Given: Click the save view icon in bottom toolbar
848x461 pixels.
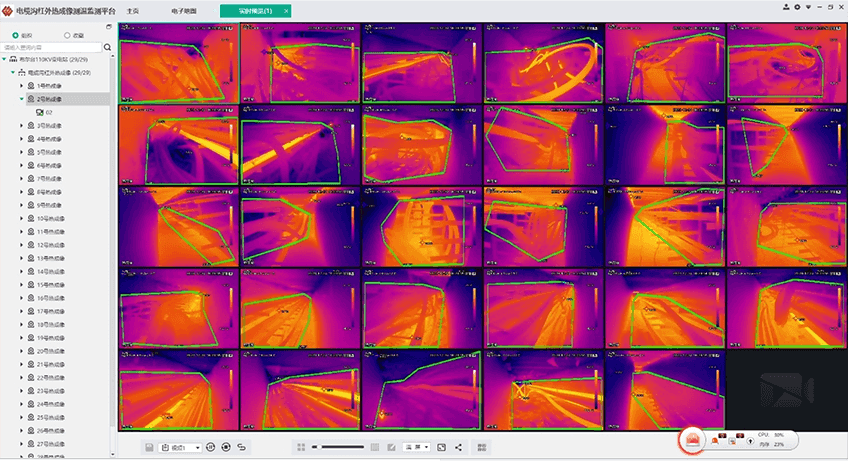Looking at the screenshot, I should click(x=149, y=447).
